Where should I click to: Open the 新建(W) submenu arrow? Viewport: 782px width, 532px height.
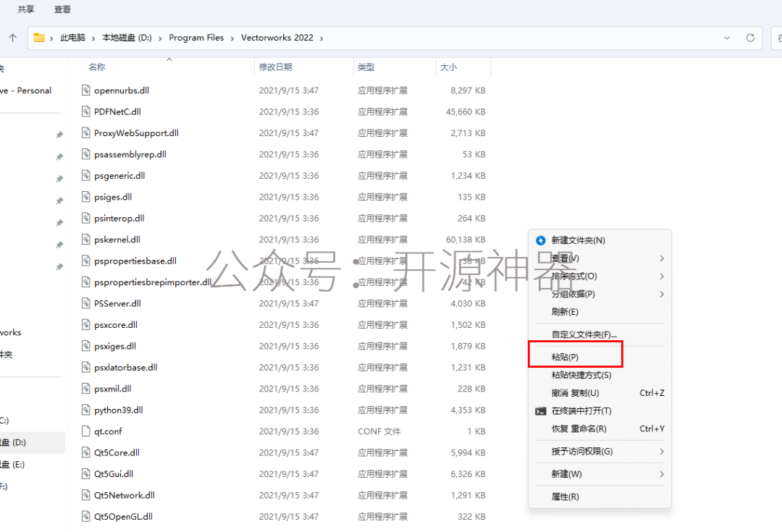662,474
